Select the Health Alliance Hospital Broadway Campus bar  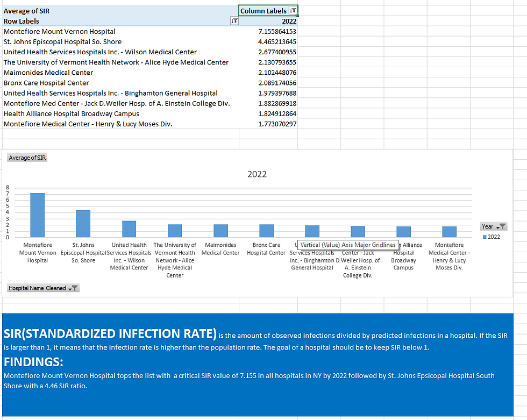tap(404, 232)
